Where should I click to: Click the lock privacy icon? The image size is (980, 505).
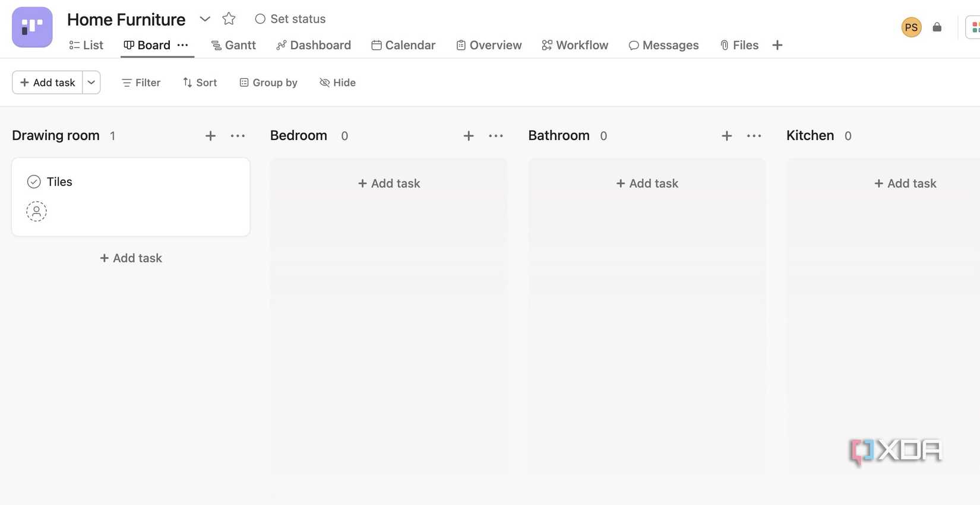937,27
